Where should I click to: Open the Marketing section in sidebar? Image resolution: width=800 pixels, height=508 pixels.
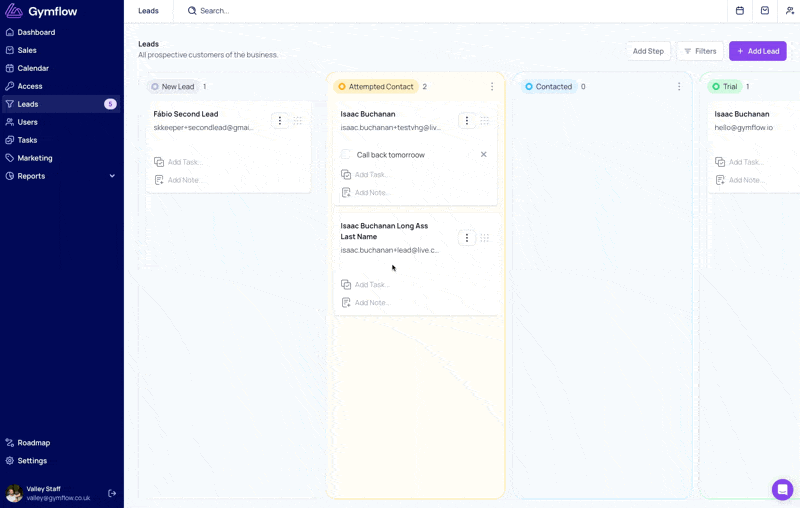(x=35, y=158)
